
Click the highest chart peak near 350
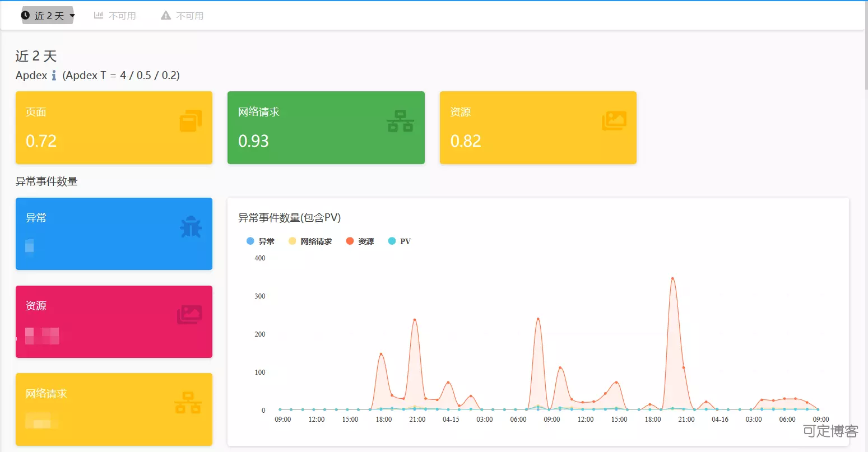672,278
